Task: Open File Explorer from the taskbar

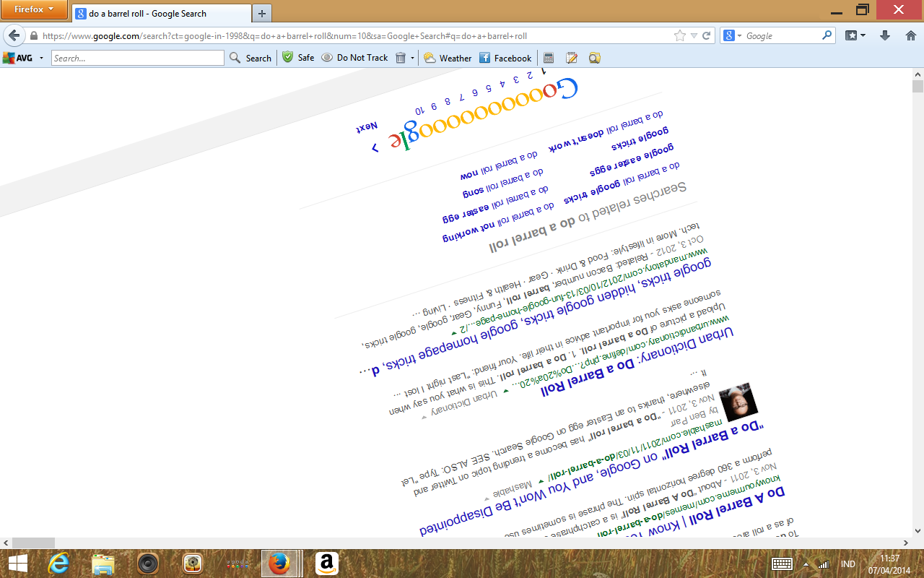Action: click(103, 564)
